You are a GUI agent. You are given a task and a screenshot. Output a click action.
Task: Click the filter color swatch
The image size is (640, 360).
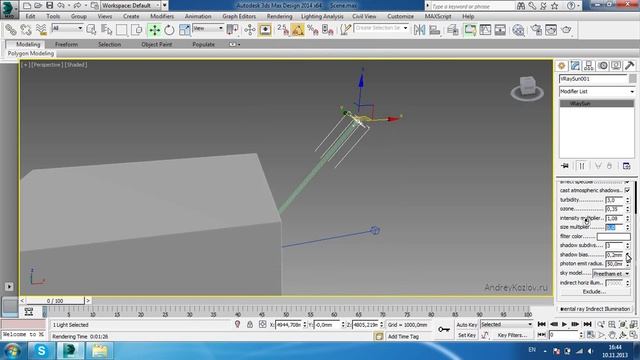613,236
